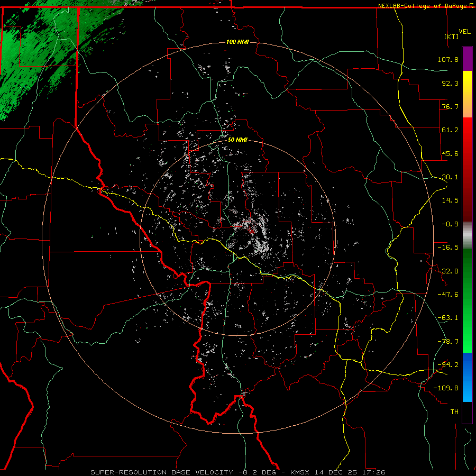The image size is (476, 476).
Task: Click the 100 NMI range ring label
Action: pyautogui.click(x=237, y=42)
